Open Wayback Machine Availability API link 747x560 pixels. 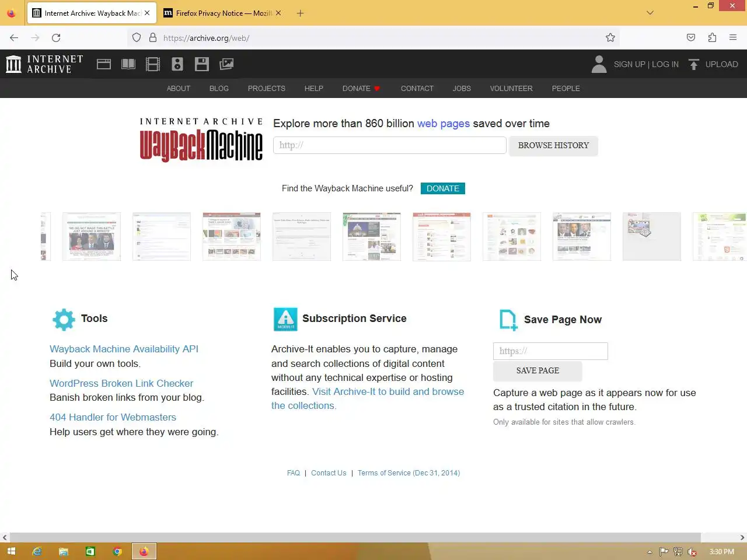[124, 349]
